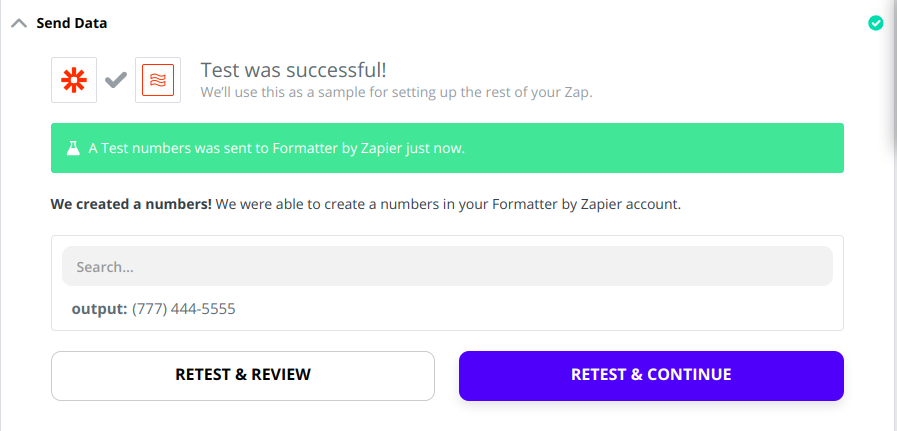Click the orange Zapier asterisk logo icon
The width and height of the screenshot is (897, 431).
tap(74, 80)
